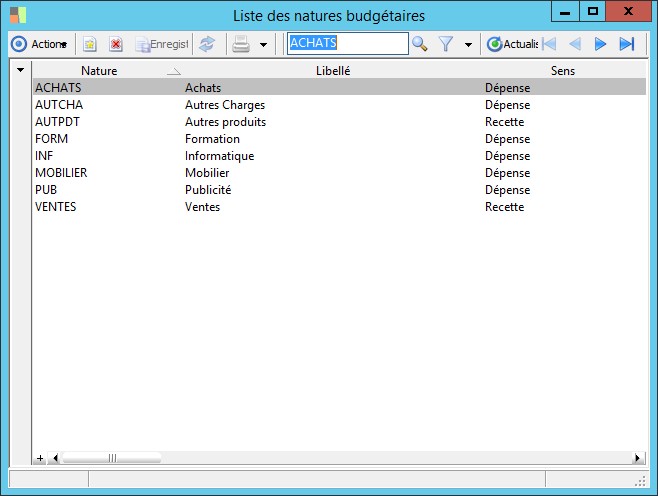Click the Autres produits label cell

pyautogui.click(x=225, y=122)
